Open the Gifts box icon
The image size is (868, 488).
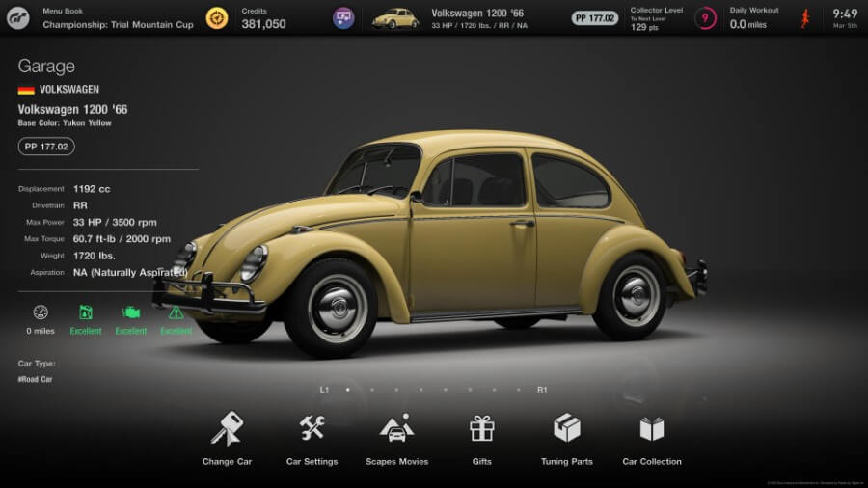(482, 429)
